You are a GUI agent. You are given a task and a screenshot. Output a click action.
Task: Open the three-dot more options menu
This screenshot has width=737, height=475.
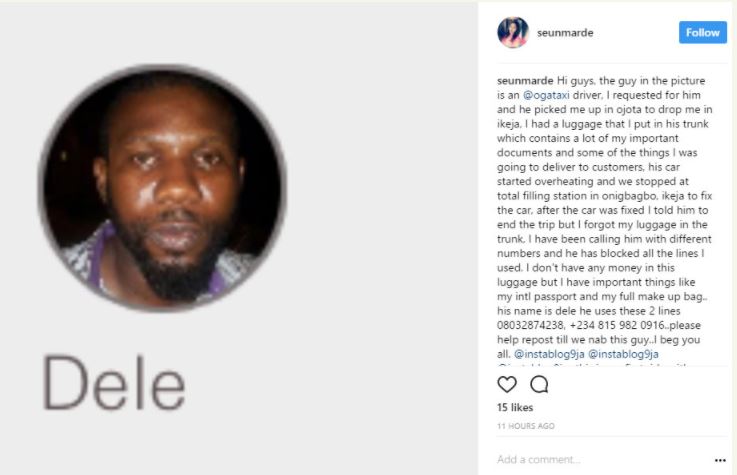[720, 460]
